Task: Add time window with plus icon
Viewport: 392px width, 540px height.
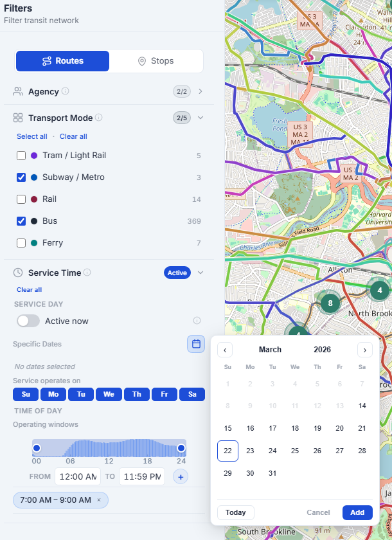Action: (181, 477)
